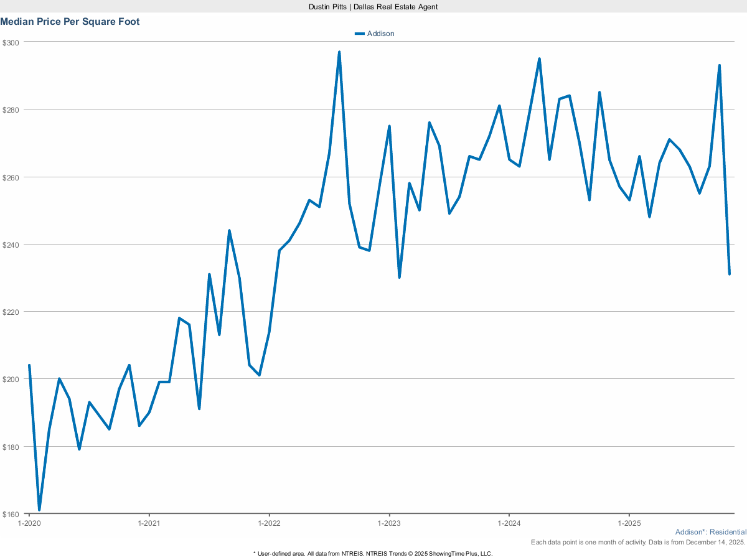Click the 2021 peak around $244
747x560 pixels.
coord(229,230)
